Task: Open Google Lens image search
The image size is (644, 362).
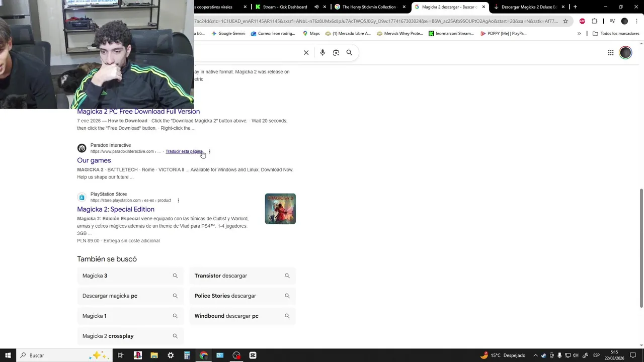Action: (x=336, y=52)
